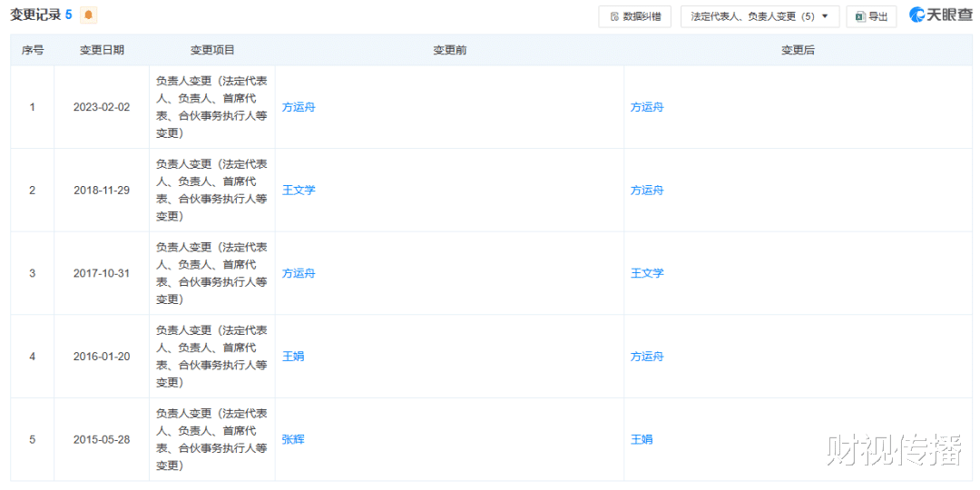980x490 pixels.
Task: Click the 数据纠错 button
Action: point(636,17)
